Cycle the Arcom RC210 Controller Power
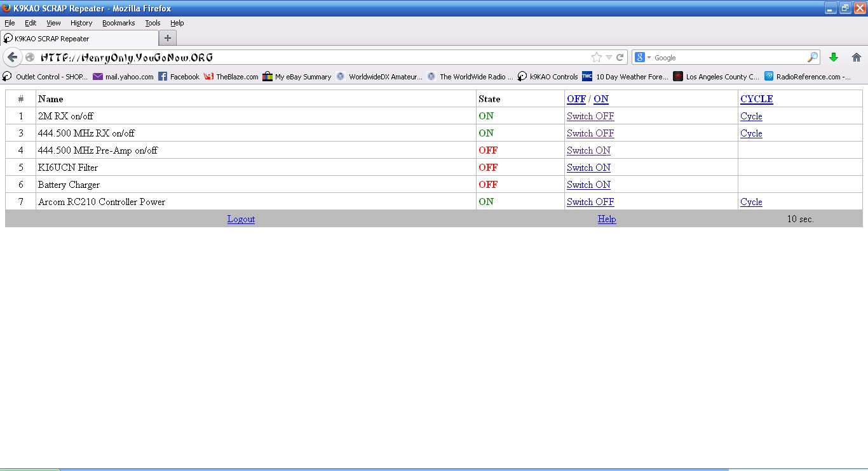 pyautogui.click(x=751, y=202)
